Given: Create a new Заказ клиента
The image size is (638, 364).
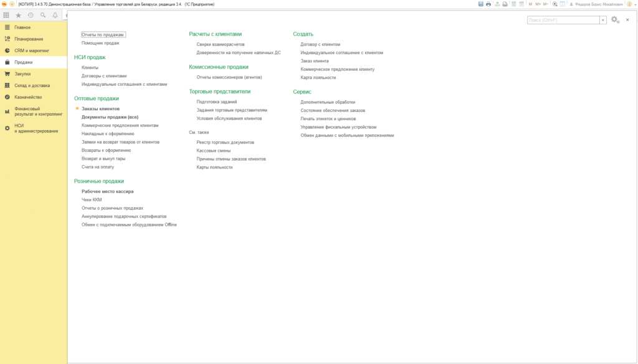Looking at the screenshot, I should (x=315, y=61).
